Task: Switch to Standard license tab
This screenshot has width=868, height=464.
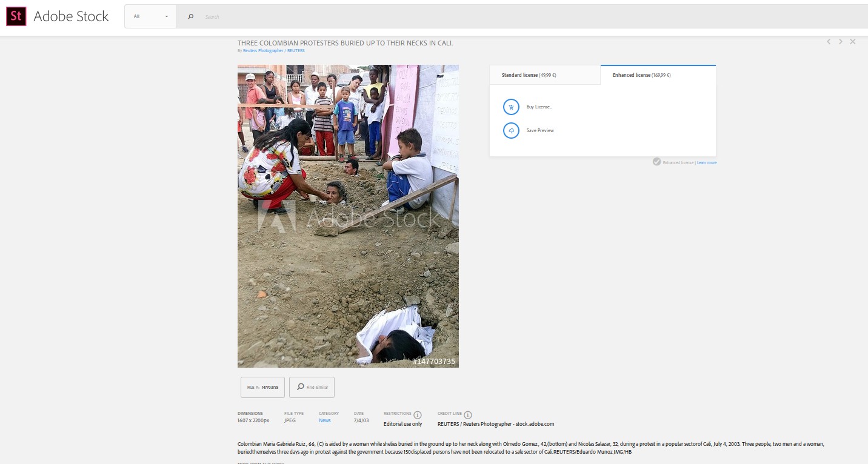Action: coord(545,75)
